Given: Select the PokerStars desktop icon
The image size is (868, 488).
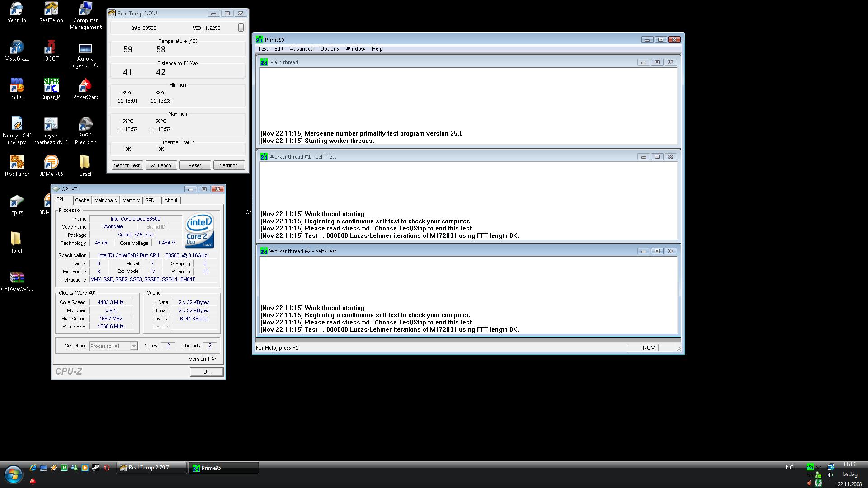Looking at the screenshot, I should [x=85, y=89].
